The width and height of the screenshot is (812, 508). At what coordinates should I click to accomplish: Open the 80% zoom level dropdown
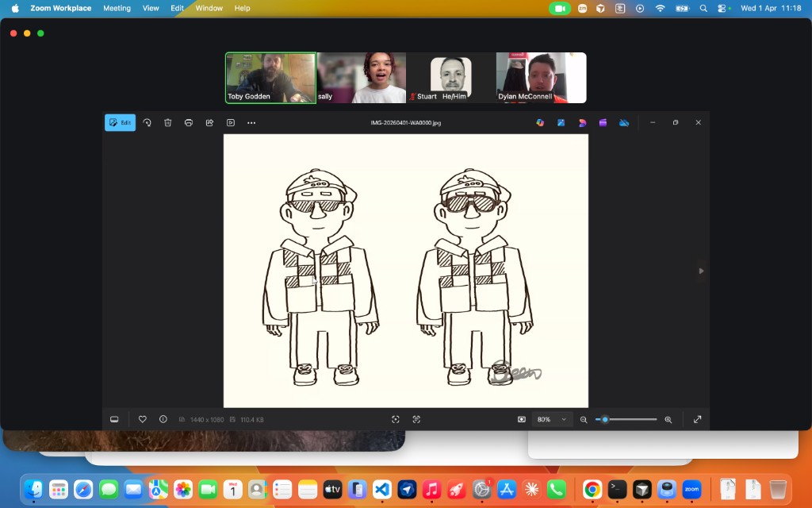(552, 419)
